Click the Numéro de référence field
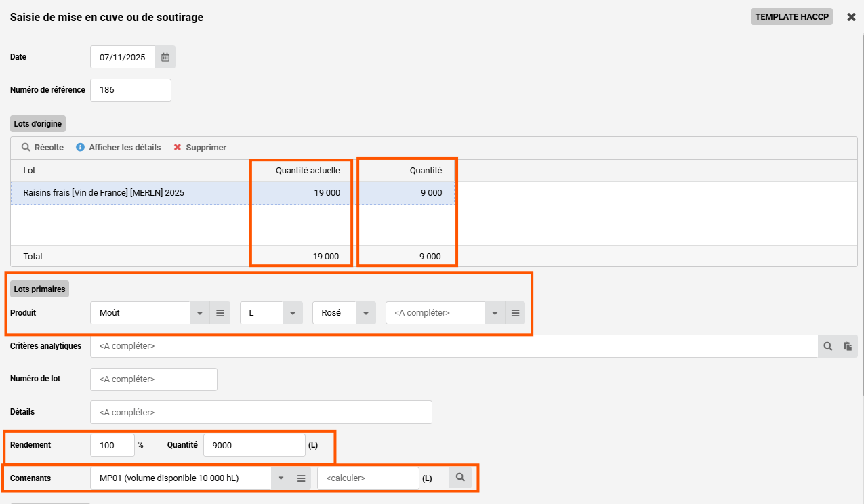This screenshot has height=504, width=864. (131, 90)
